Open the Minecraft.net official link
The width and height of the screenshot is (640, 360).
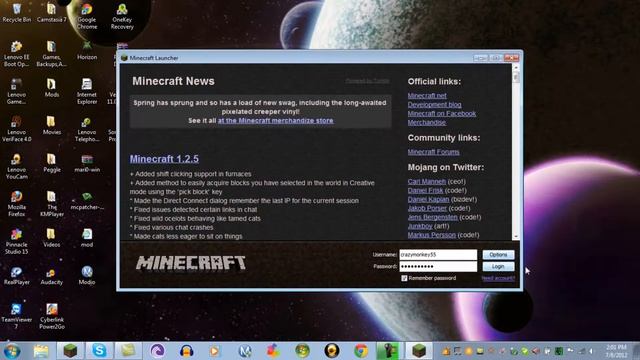click(427, 96)
